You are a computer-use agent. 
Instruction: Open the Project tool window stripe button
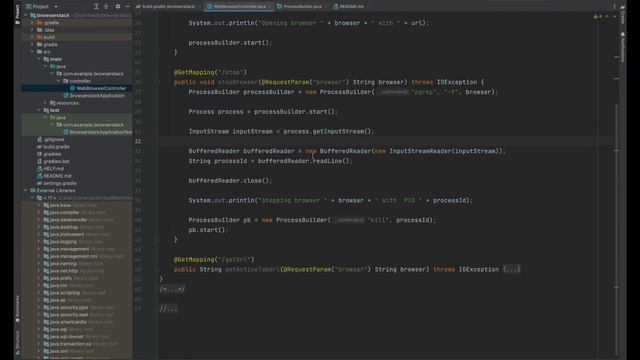click(17, 15)
